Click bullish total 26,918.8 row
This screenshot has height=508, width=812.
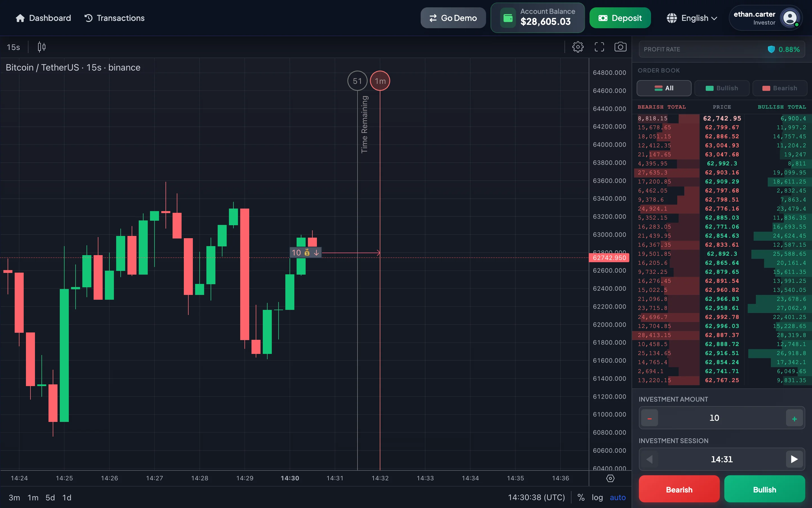pos(791,353)
